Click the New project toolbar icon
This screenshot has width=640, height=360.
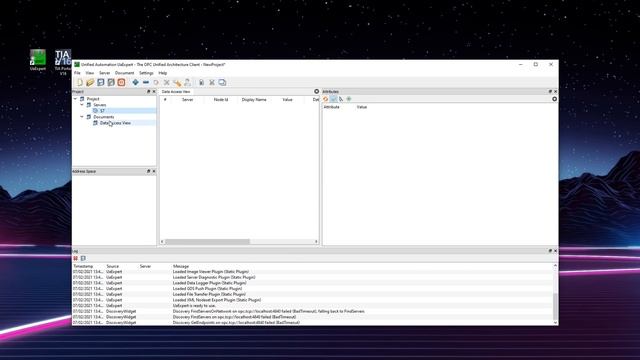(x=80, y=82)
